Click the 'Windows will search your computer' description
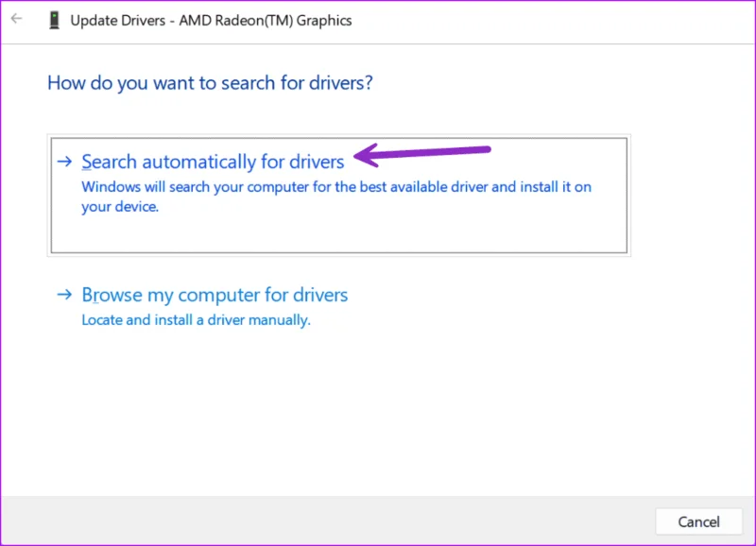Screen dimensions: 756x546 pyautogui.click(x=336, y=196)
